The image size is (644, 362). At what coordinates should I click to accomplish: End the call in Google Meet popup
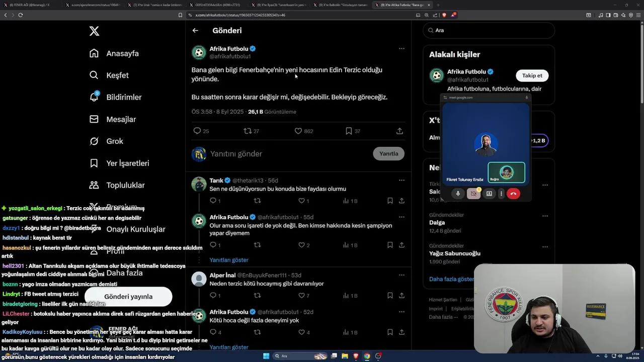tap(513, 194)
